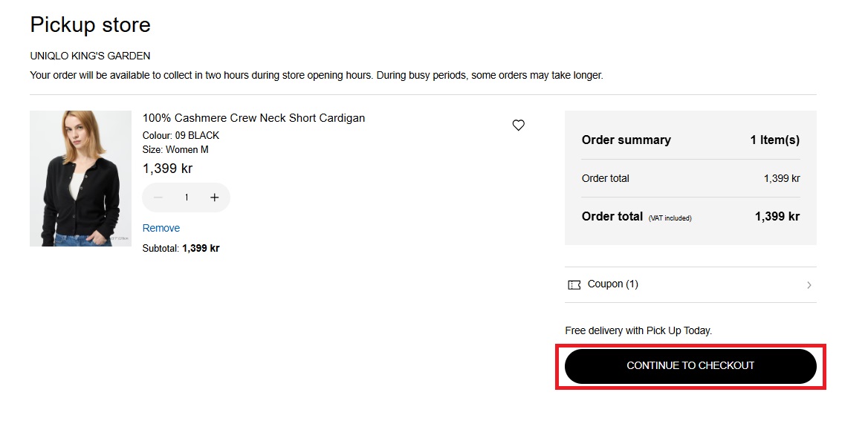
Task: Decrease quantity with the minus button
Action: (x=158, y=198)
